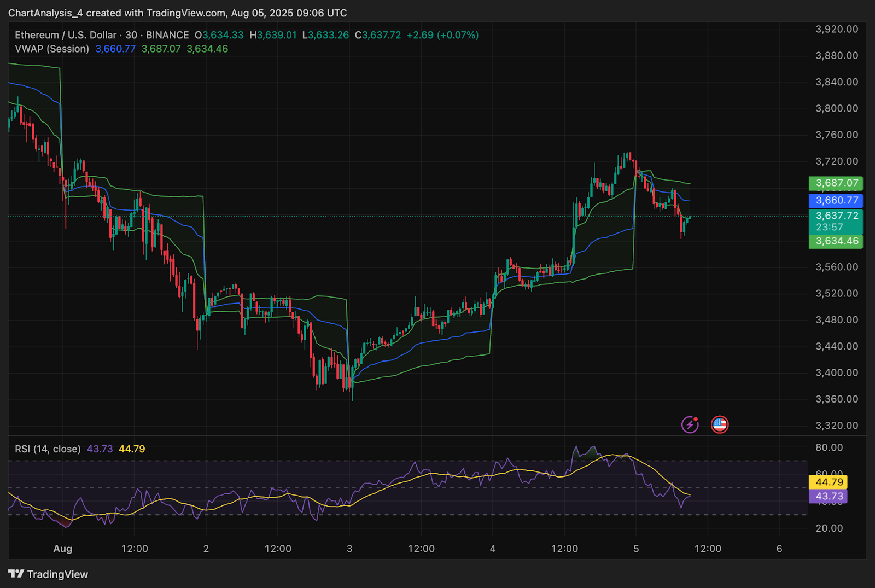Click the blue 3,660.77 VWAP price label
This screenshot has width=875, height=588.
point(836,201)
